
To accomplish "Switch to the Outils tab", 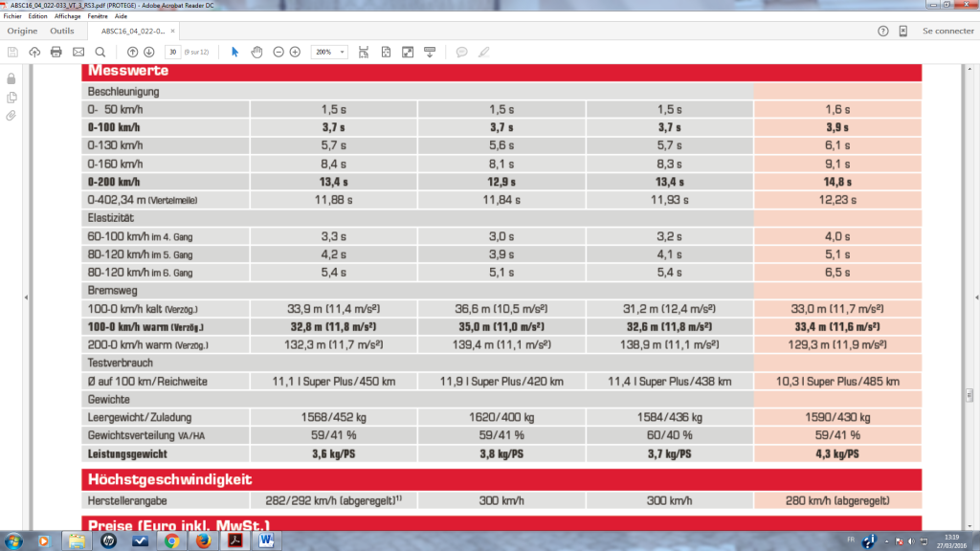I will 62,31.
